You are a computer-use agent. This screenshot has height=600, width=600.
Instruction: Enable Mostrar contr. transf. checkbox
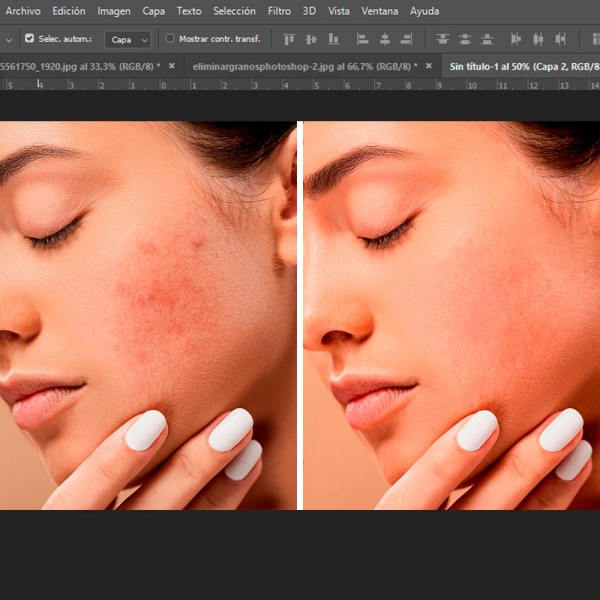click(x=170, y=38)
